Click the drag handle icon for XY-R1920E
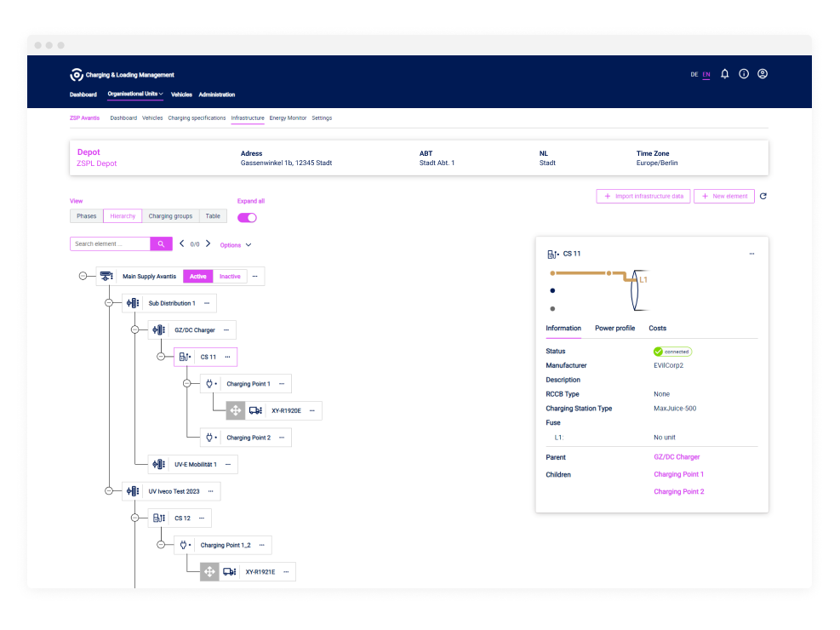 pos(236,410)
